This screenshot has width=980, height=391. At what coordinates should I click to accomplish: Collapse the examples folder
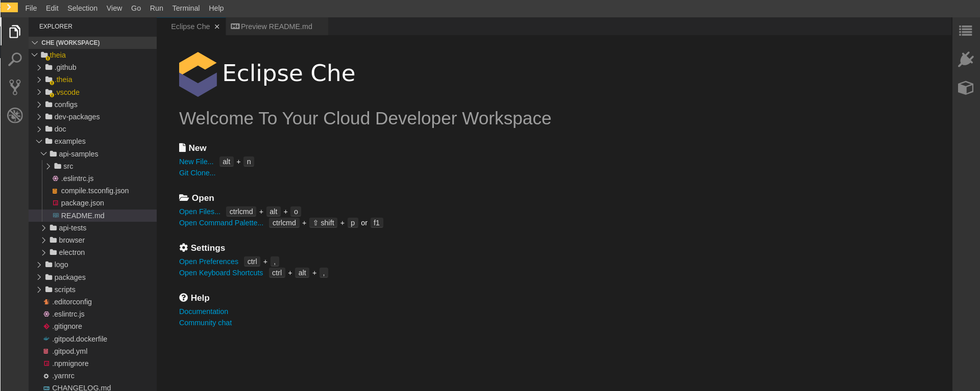[x=39, y=141]
